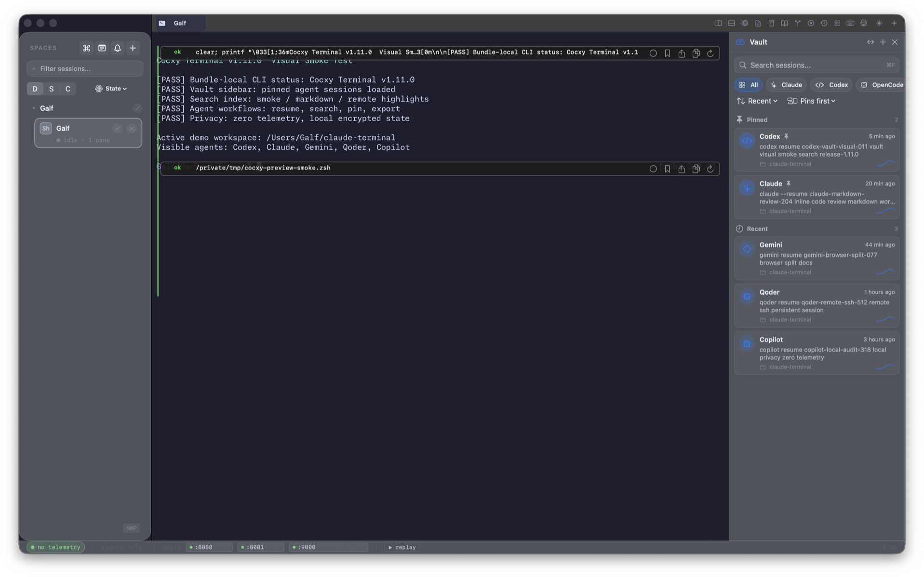The image size is (924, 577).
Task: Split the pane into stacked rows
Action: click(x=731, y=23)
